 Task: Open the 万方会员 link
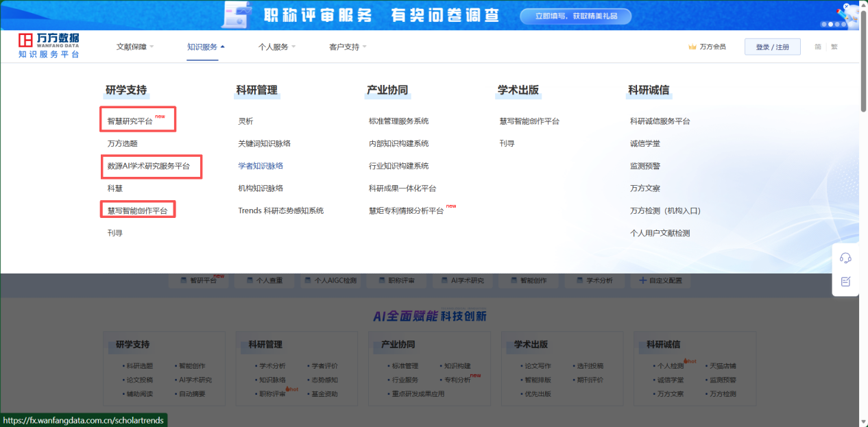click(x=712, y=47)
